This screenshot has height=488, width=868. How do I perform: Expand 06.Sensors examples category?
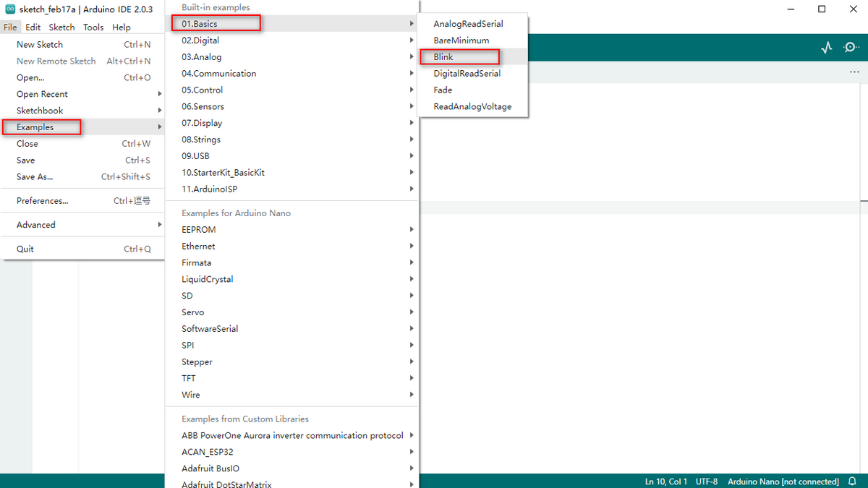pyautogui.click(x=292, y=107)
